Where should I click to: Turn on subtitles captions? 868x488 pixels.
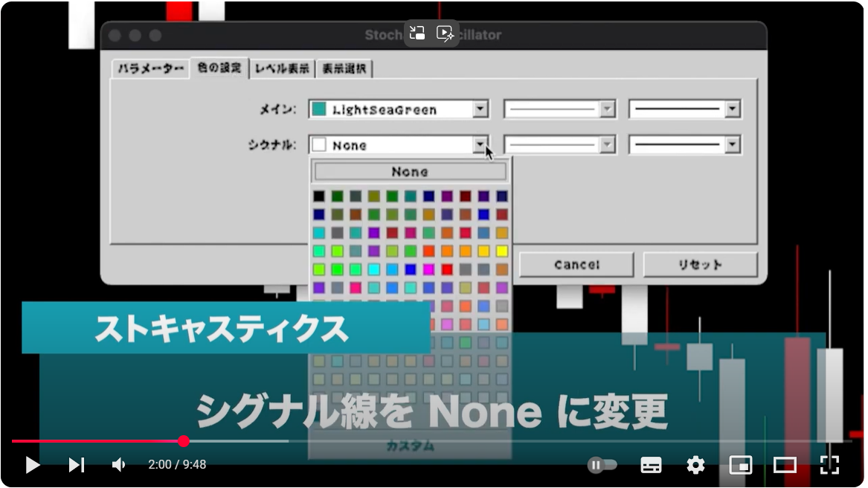pos(651,465)
